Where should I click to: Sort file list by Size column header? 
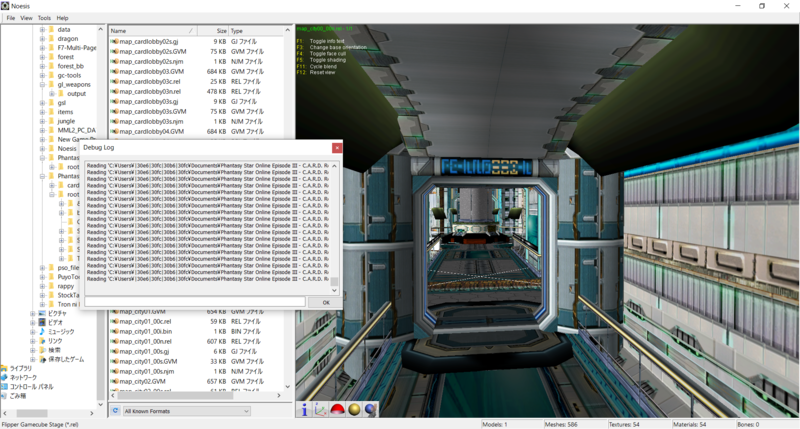pyautogui.click(x=213, y=31)
